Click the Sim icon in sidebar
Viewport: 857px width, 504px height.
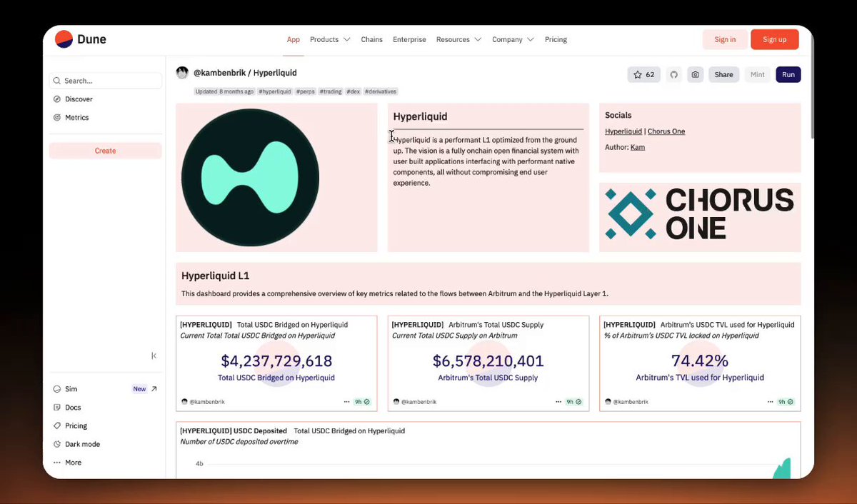pyautogui.click(x=57, y=389)
